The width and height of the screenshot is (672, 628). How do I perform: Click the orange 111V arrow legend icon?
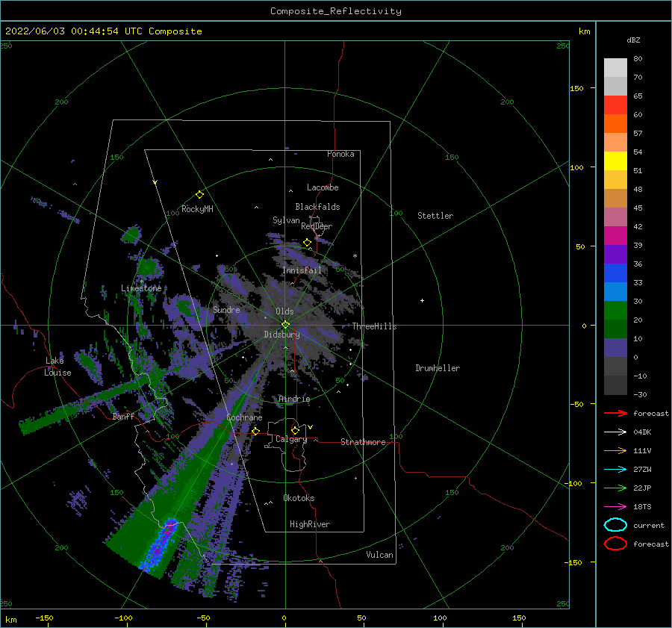pyautogui.click(x=615, y=450)
